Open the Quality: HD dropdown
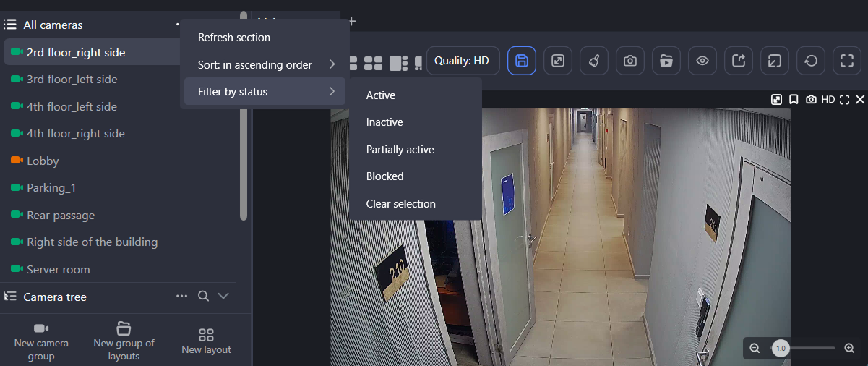 click(x=462, y=61)
